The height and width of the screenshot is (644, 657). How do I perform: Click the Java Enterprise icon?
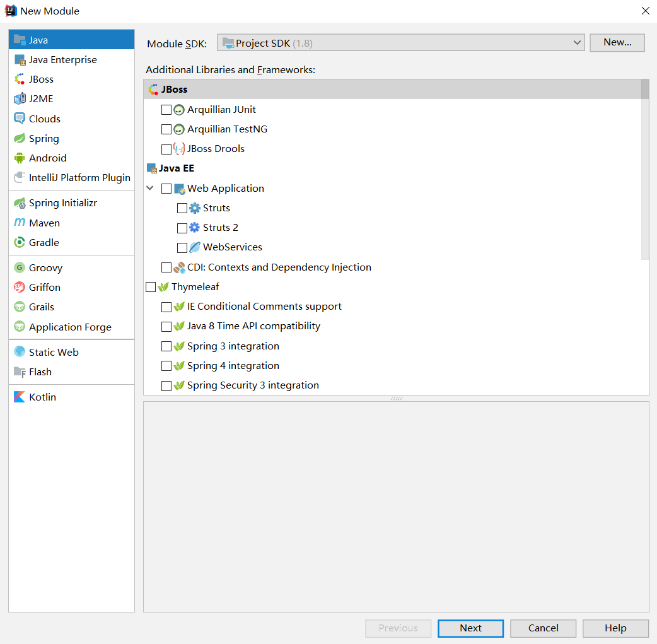pyautogui.click(x=20, y=60)
